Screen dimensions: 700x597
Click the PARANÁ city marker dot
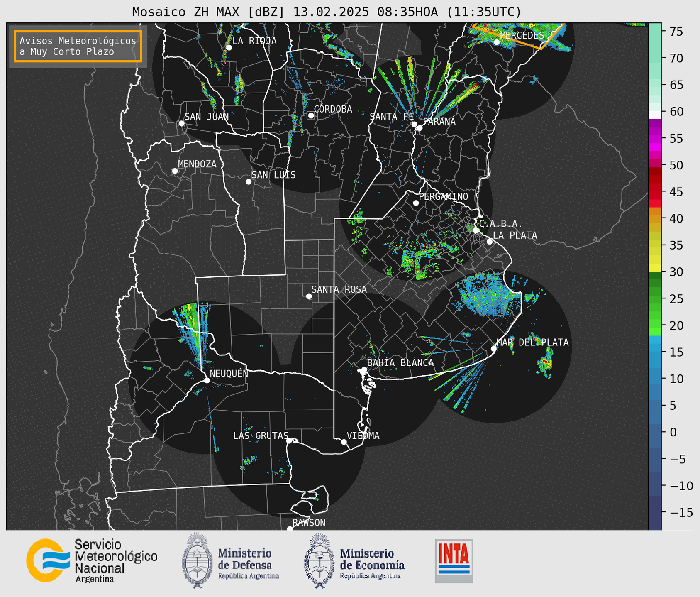click(x=420, y=128)
